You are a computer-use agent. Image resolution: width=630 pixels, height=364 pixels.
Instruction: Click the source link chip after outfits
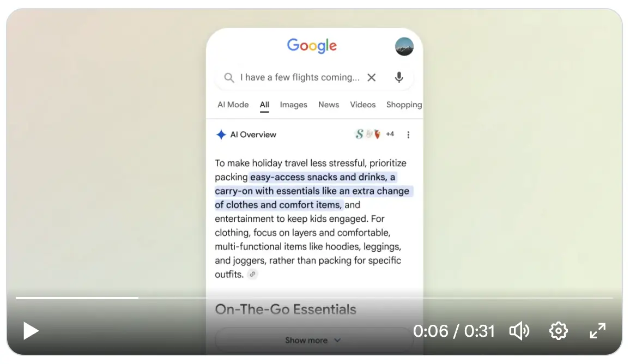point(252,275)
